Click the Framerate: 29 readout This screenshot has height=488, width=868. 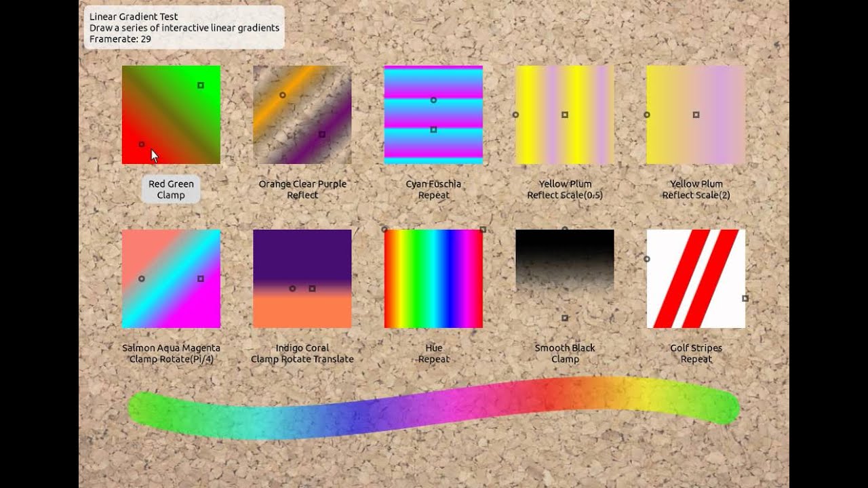pos(120,39)
